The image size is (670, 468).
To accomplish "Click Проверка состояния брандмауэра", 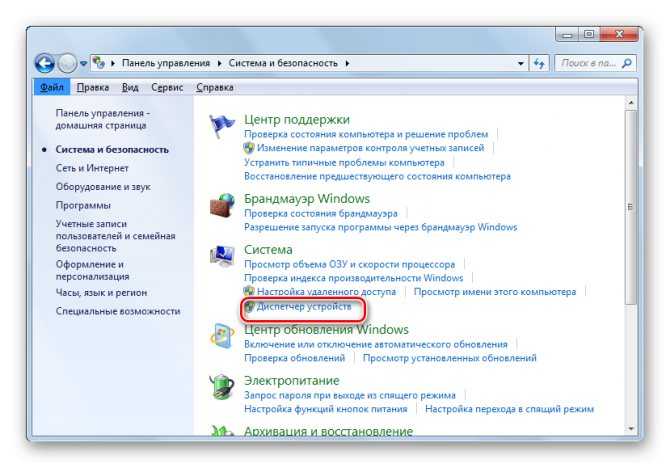I will coord(320,213).
